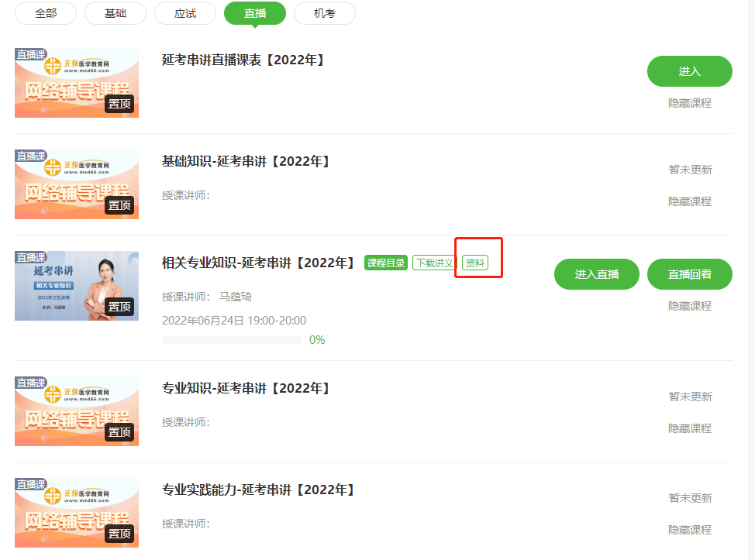
Task: Select the 全部 filter tab
Action: [x=46, y=13]
